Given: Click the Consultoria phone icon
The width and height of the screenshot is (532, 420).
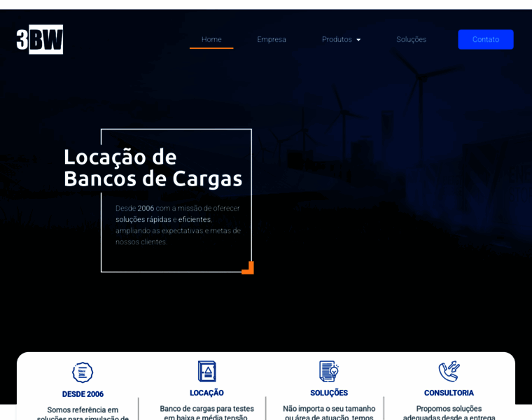Looking at the screenshot, I should (449, 371).
